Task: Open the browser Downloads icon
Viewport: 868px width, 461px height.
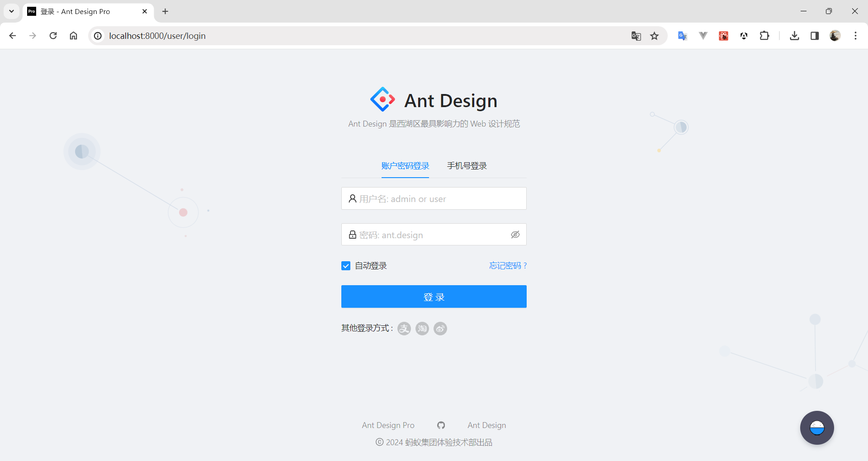Action: coord(794,36)
